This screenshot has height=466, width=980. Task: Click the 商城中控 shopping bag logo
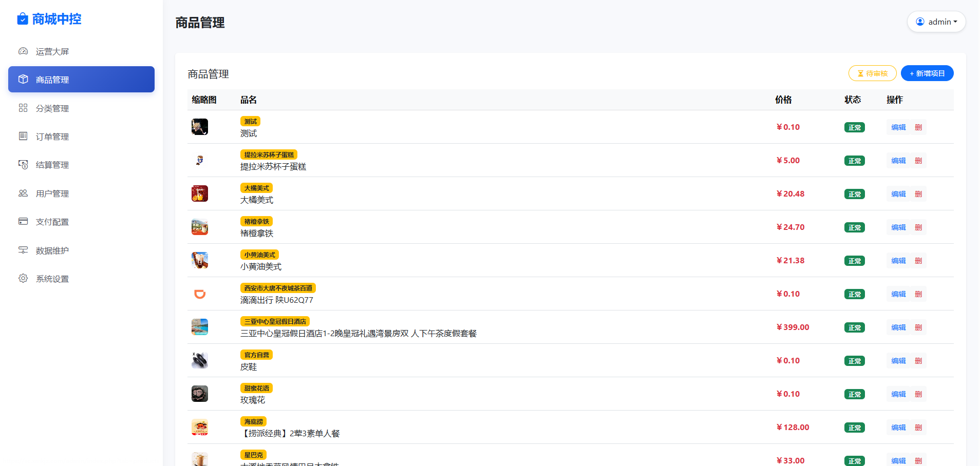pos(23,19)
